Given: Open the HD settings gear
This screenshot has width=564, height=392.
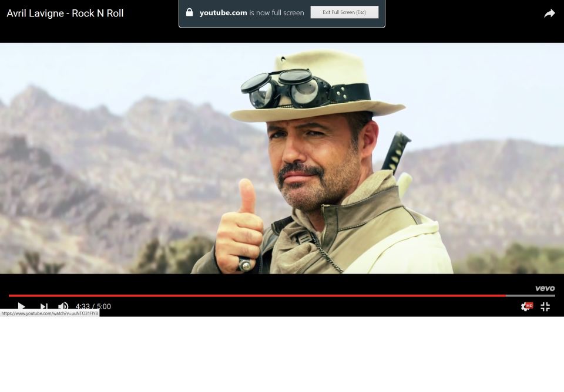Looking at the screenshot, I should click(x=527, y=306).
